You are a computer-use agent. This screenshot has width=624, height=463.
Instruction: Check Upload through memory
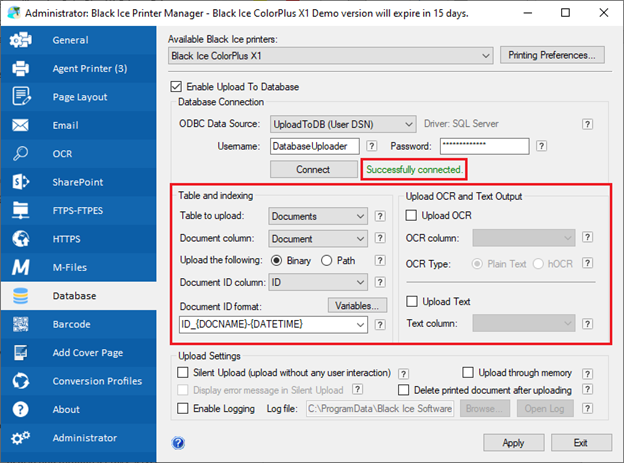click(x=468, y=373)
